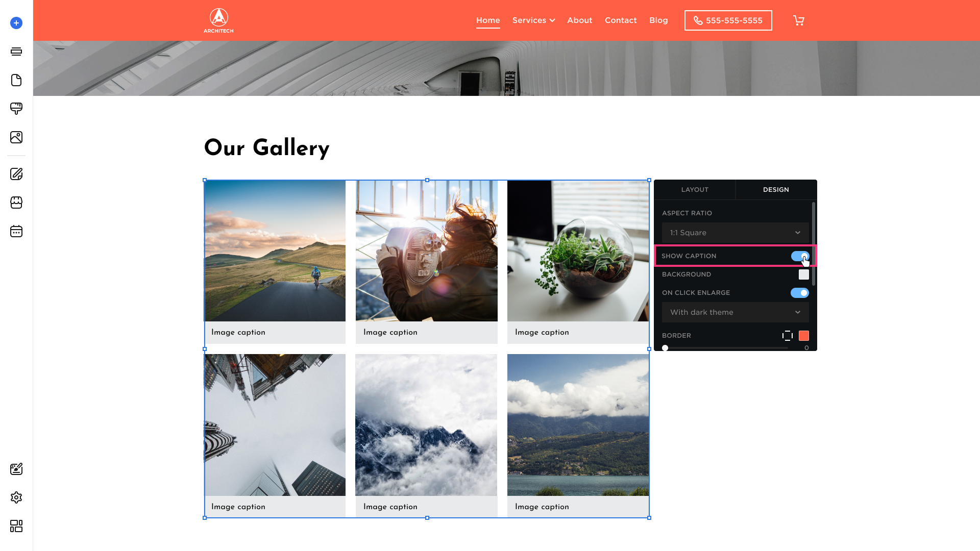This screenshot has height=551, width=980.
Task: Open the image media icon in sidebar
Action: (16, 137)
